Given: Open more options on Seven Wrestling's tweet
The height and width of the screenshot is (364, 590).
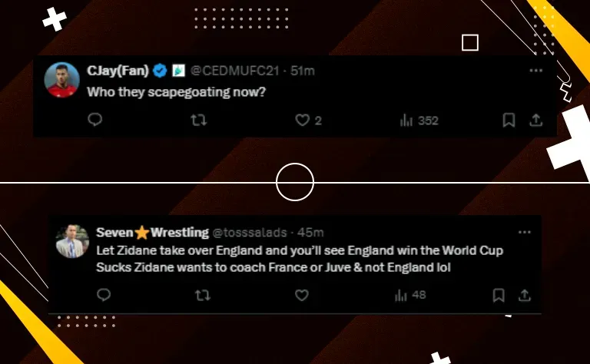Looking at the screenshot, I should tap(525, 232).
